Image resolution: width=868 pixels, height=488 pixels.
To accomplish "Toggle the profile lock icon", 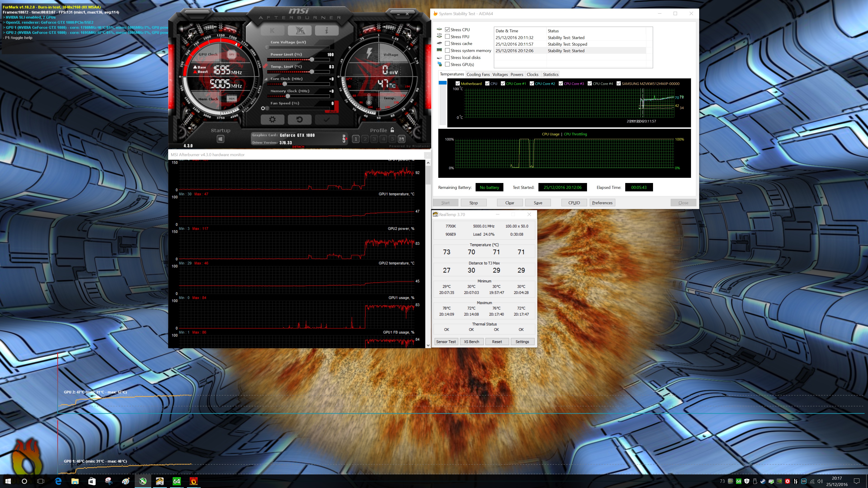I will pyautogui.click(x=392, y=130).
